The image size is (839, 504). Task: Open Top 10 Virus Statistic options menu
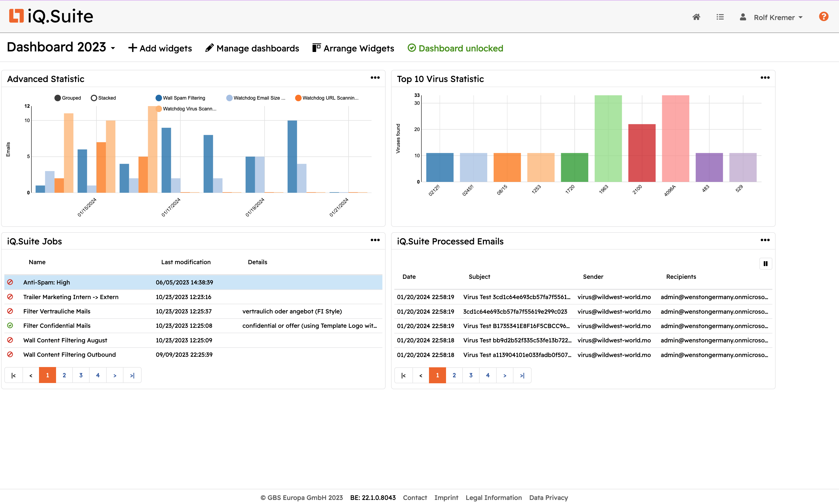pyautogui.click(x=765, y=78)
